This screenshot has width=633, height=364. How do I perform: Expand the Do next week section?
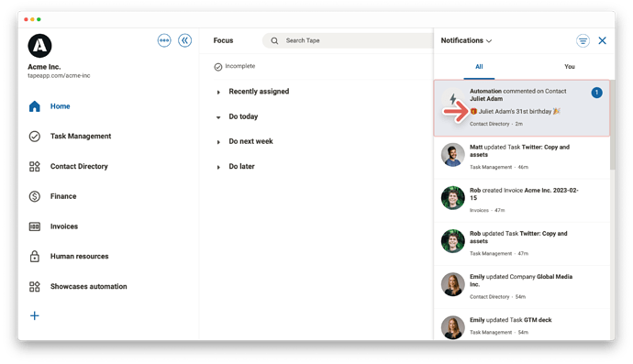pos(218,142)
